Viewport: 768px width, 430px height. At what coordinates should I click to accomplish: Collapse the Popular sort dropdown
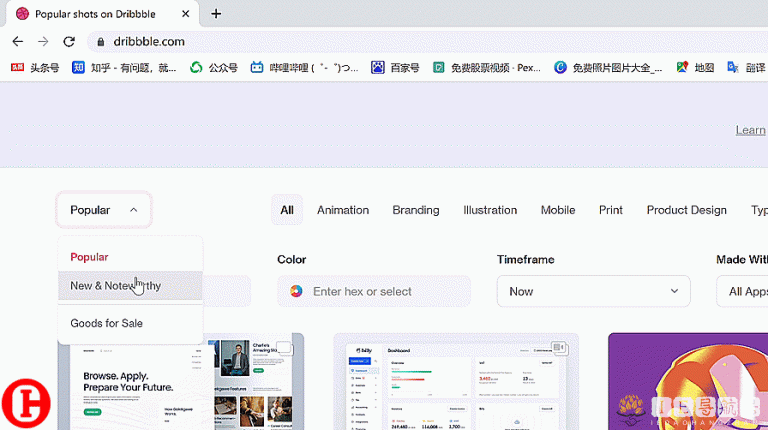(104, 210)
